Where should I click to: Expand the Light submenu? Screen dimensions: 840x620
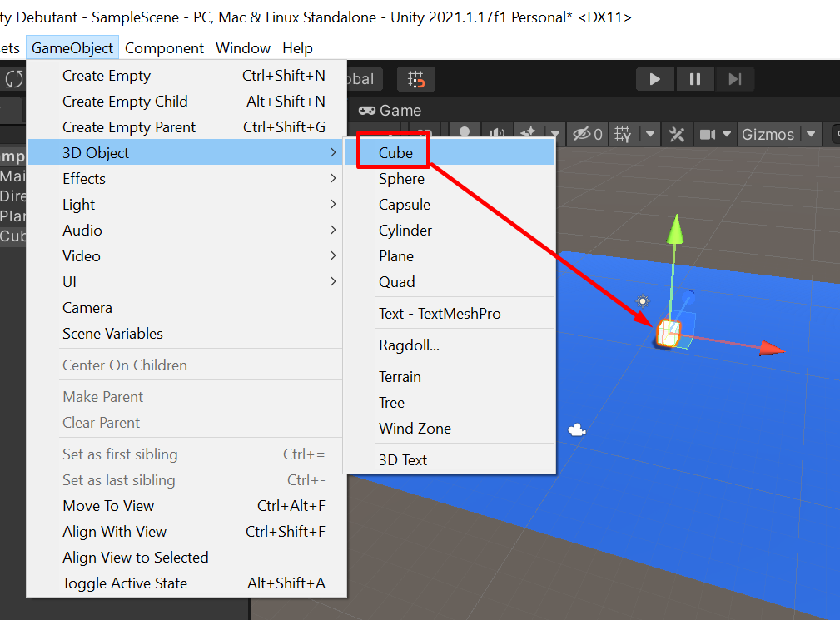(x=185, y=204)
